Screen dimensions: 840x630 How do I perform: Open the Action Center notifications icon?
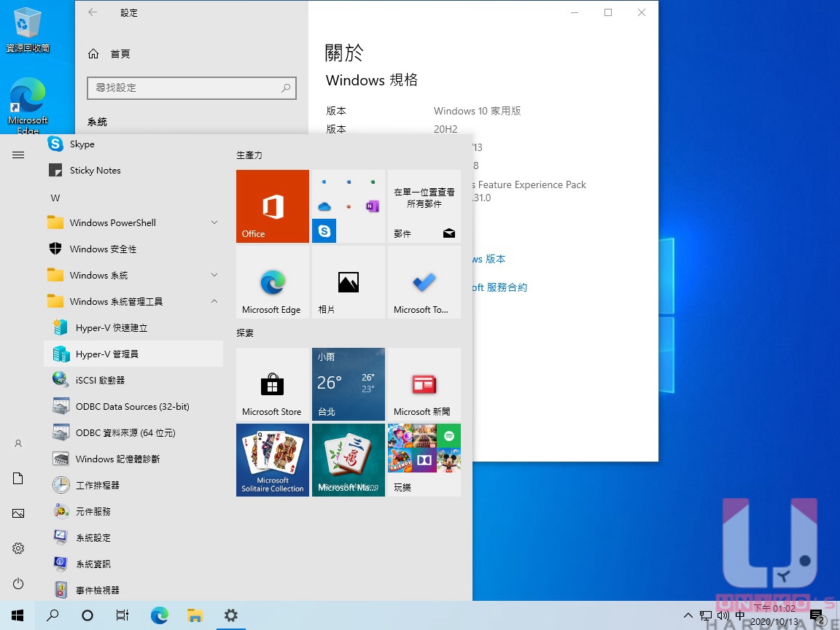(x=817, y=615)
